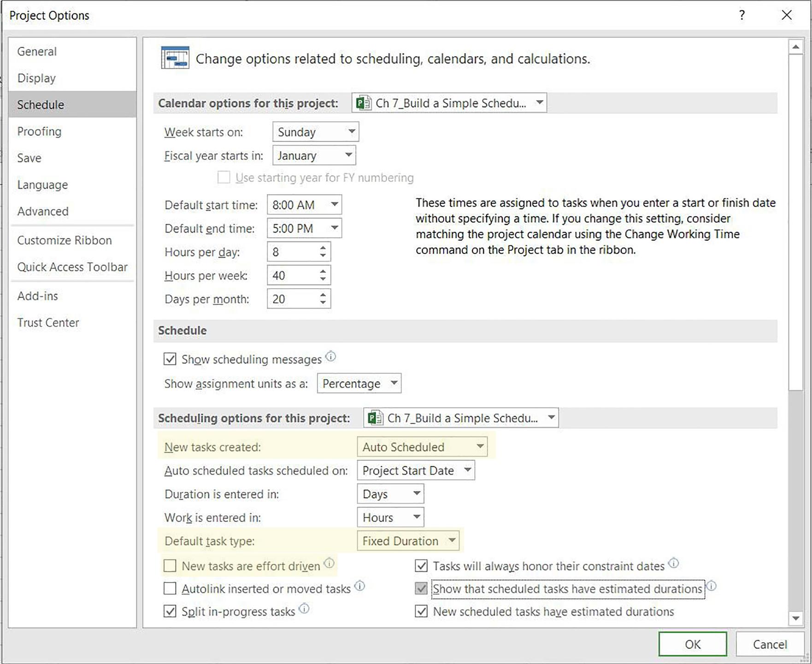Open Customize Ribbon settings
The image size is (812, 664).
72,240
